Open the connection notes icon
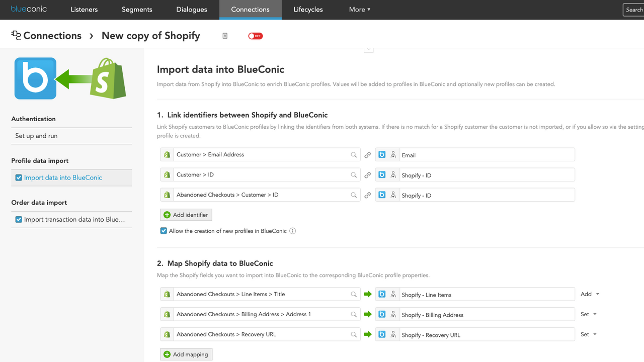The width and height of the screenshot is (644, 362). (225, 36)
